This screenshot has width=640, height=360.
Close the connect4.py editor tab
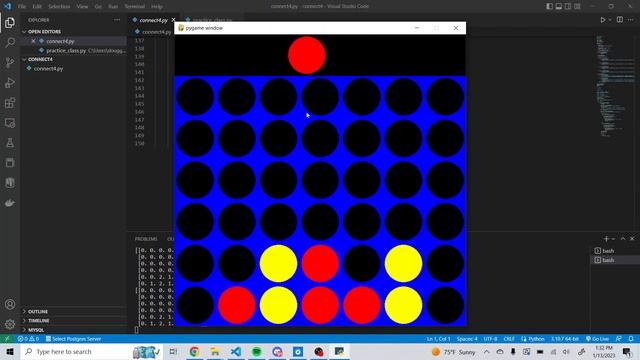point(173,20)
